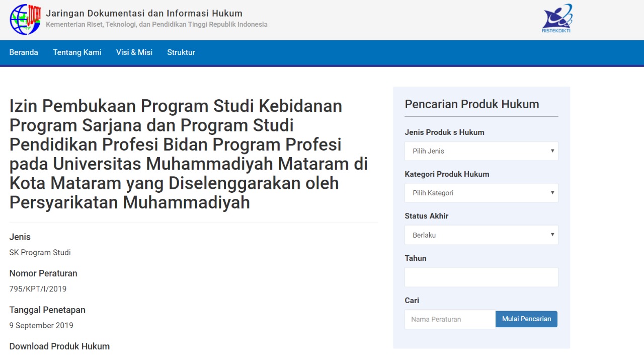The height and width of the screenshot is (363, 644).
Task: Click the Tanggal Penetapan label
Action: [47, 310]
